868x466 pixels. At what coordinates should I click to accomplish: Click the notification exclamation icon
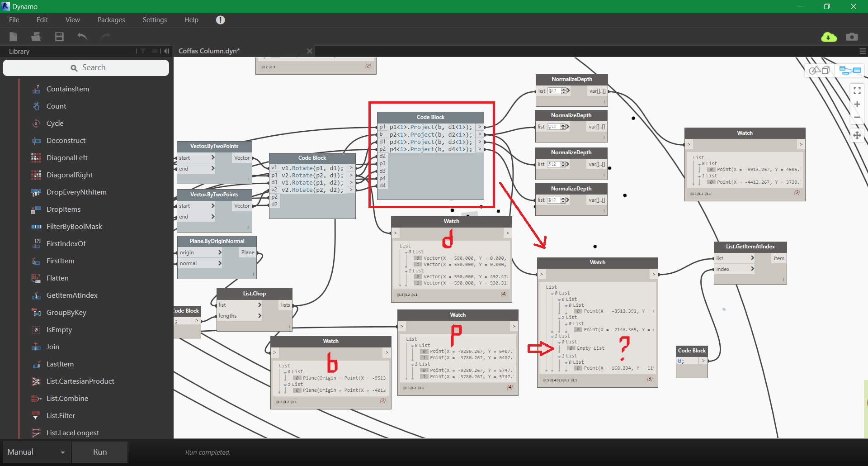[x=220, y=20]
